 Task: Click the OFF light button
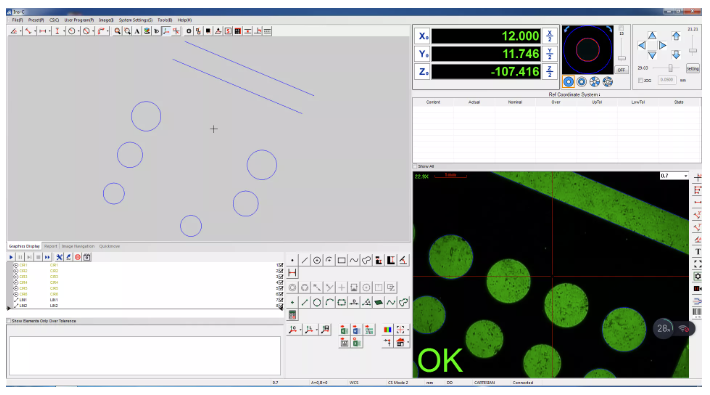[x=622, y=70]
